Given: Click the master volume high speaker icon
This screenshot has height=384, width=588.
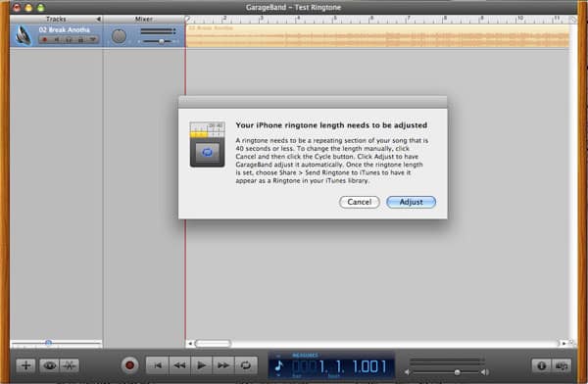Looking at the screenshot, I should pyautogui.click(x=485, y=372).
